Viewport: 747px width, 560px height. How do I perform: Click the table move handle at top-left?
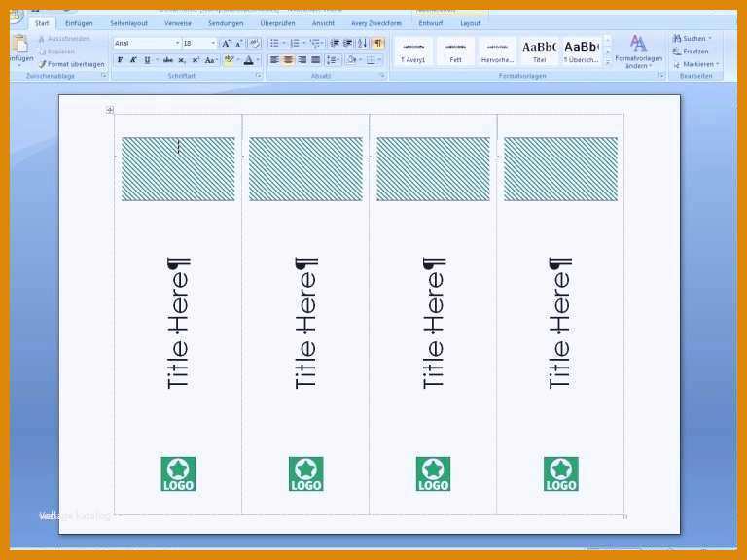110,110
